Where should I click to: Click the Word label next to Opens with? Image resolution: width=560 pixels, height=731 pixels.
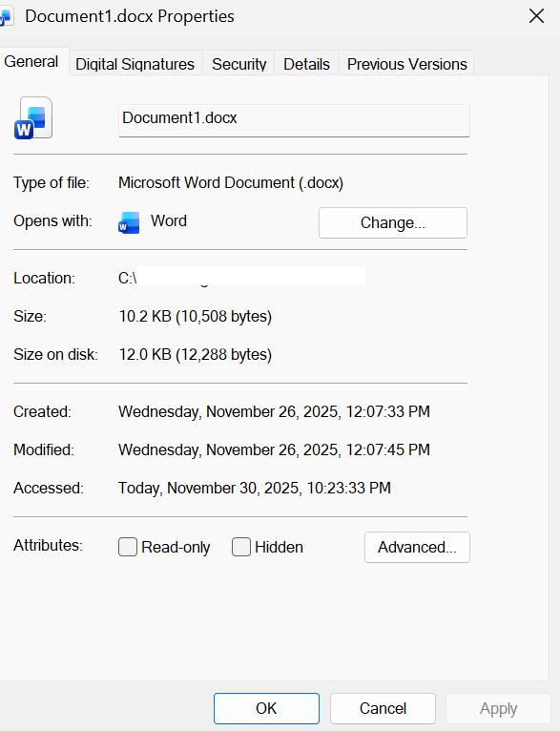pos(169,221)
